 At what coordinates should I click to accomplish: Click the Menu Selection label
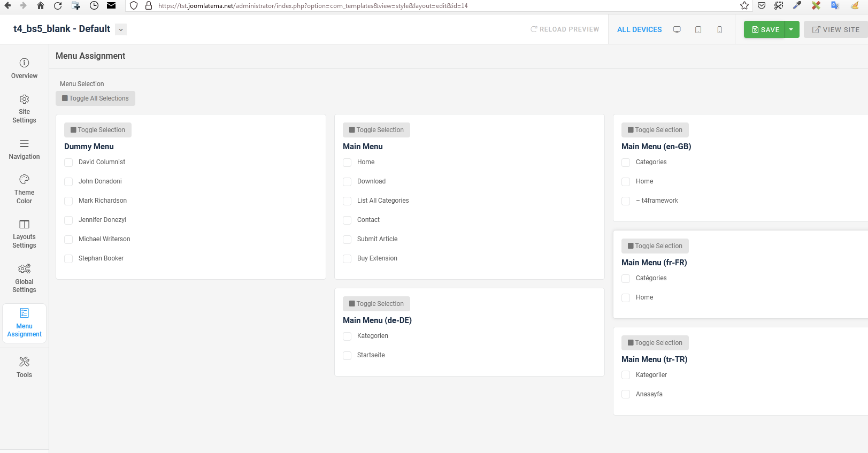(x=82, y=84)
